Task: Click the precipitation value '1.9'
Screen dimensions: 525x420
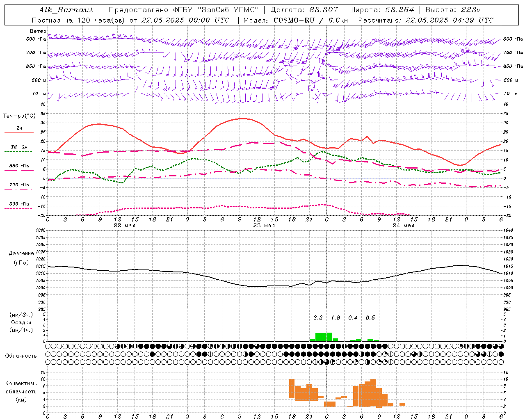Action: coord(336,317)
